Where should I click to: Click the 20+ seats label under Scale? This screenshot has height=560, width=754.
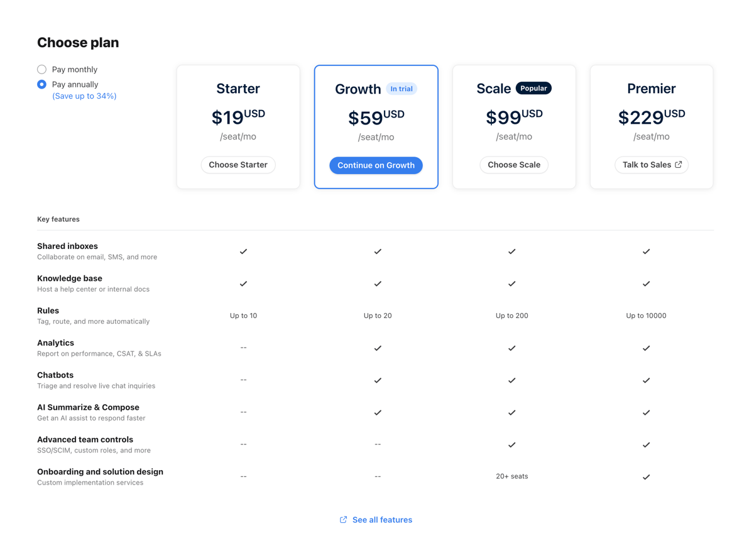coord(511,476)
